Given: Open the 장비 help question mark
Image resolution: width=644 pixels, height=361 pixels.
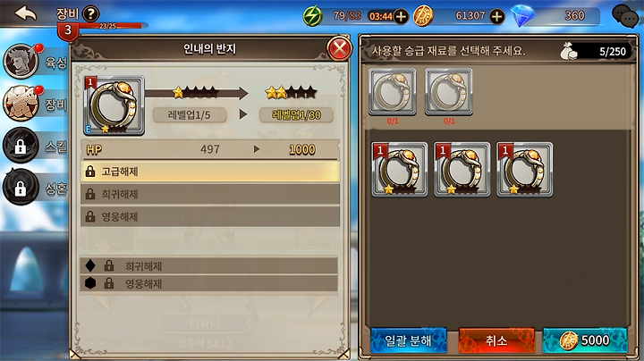Looking at the screenshot, I should pyautogui.click(x=90, y=14).
